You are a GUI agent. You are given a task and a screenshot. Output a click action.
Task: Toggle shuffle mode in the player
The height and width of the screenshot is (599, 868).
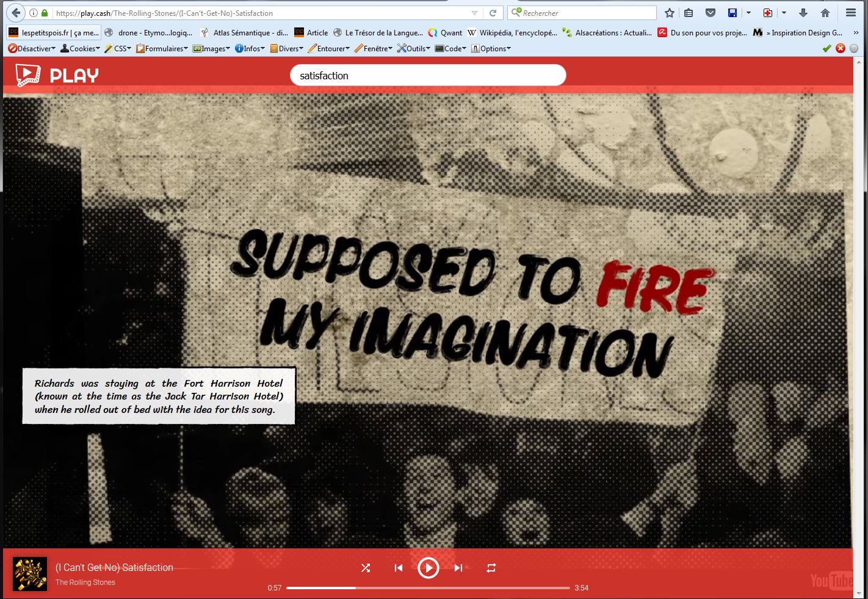click(x=366, y=568)
